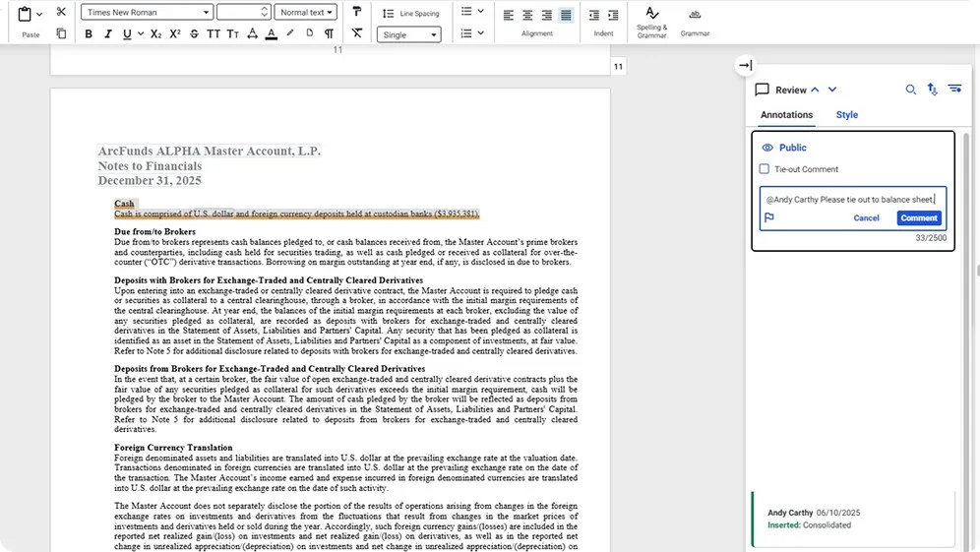This screenshot has height=552, width=980.
Task: Check the Tie-out Comment checkbox
Action: tap(765, 169)
